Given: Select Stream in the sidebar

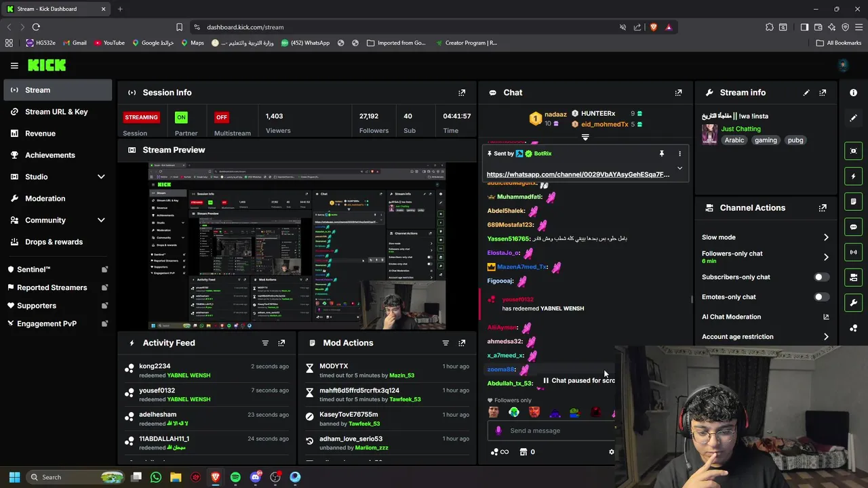Looking at the screenshot, I should (x=58, y=90).
